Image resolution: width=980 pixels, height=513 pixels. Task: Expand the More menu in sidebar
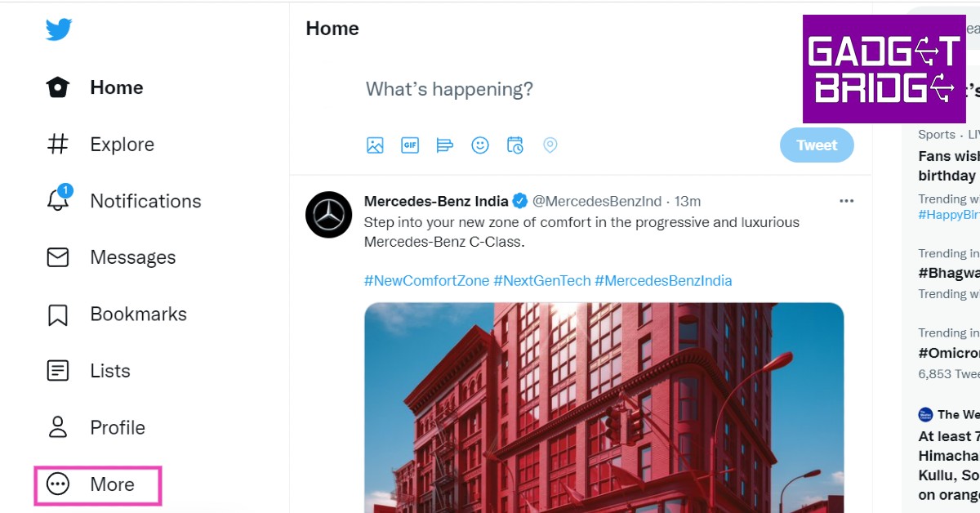coord(97,484)
